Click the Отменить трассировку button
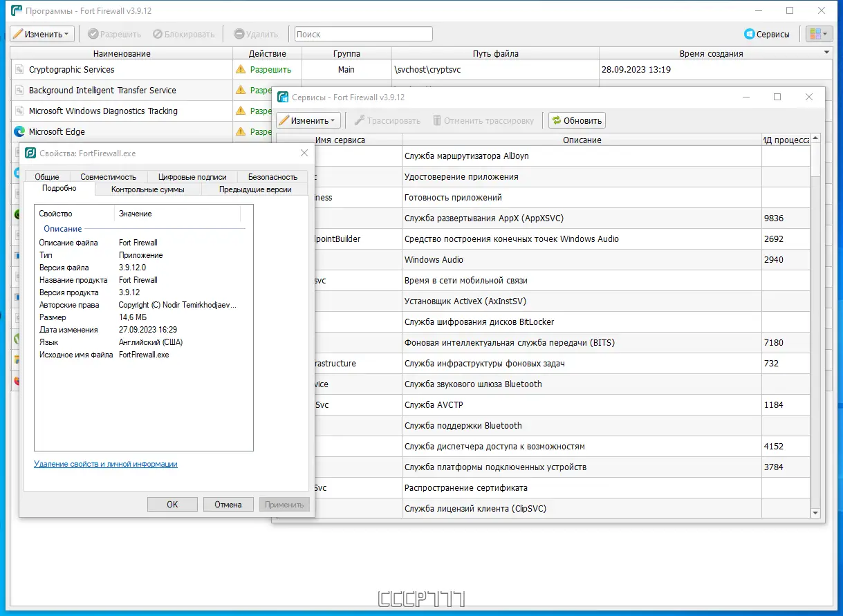843x616 pixels. point(483,120)
